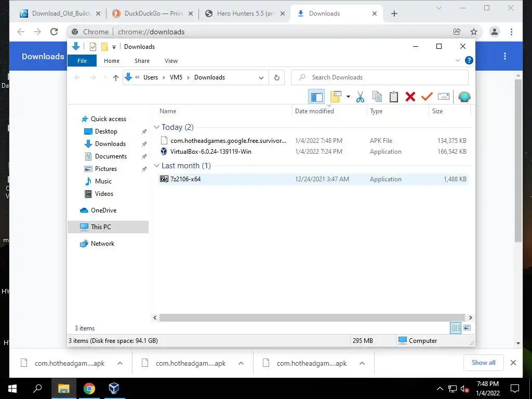
Task: Click the Copy icon in toolbar
Action: coord(377,97)
